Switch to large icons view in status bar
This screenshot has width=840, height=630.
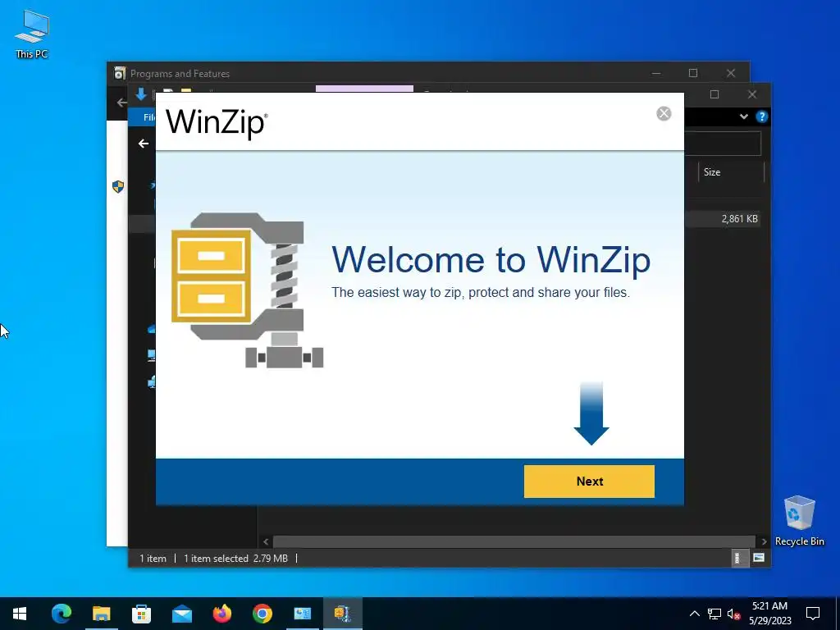point(759,558)
